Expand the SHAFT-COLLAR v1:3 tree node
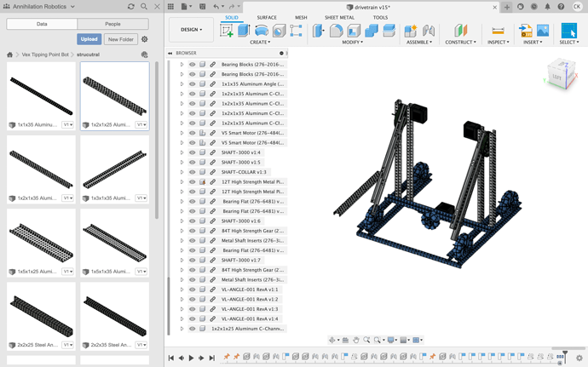Viewport: 588px width, 367px height. [182, 172]
